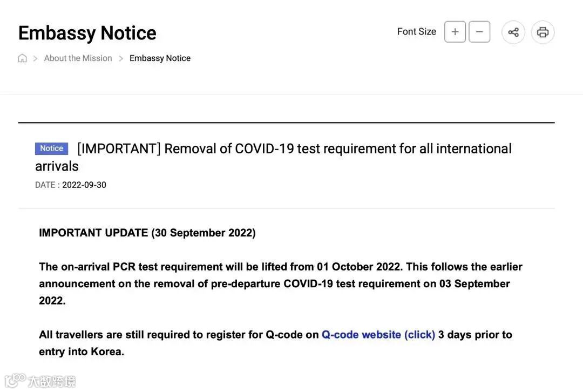583x392 pixels.
Task: Click the COVID-19 test removal notice title
Action: click(x=294, y=149)
